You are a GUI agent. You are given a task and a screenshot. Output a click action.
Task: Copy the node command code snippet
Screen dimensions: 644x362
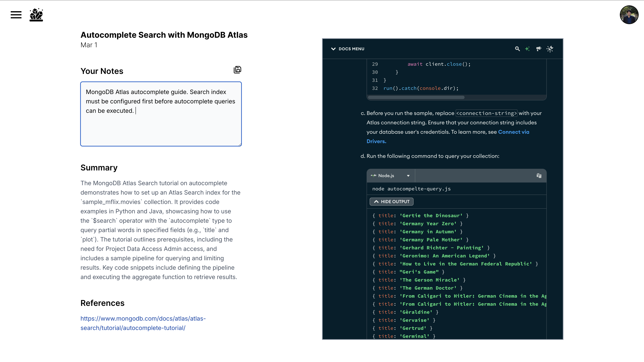coord(539,176)
